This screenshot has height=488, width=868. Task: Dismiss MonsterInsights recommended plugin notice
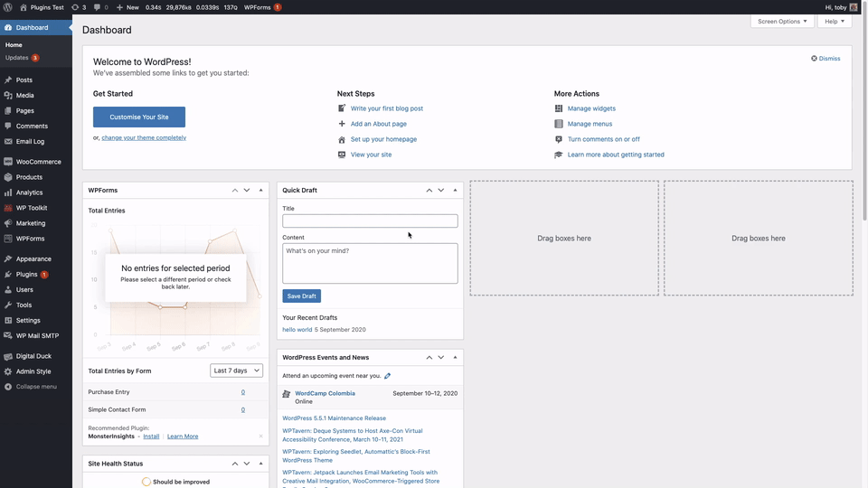pyautogui.click(x=260, y=436)
